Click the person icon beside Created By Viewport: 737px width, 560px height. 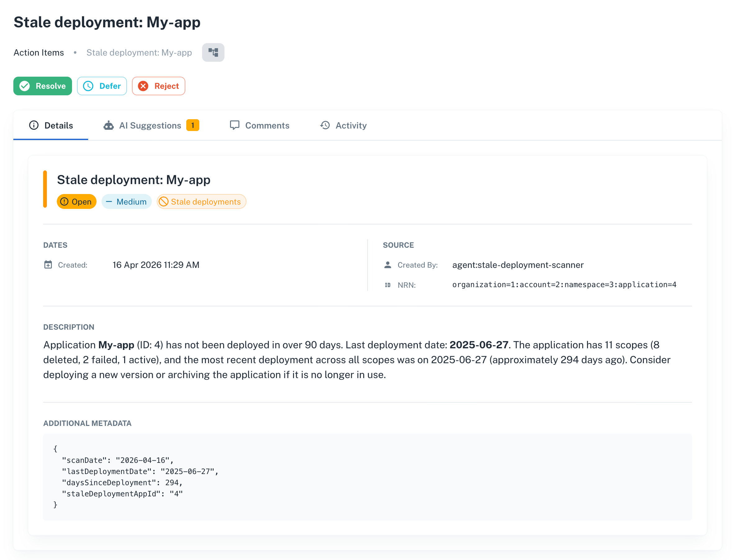(x=388, y=265)
